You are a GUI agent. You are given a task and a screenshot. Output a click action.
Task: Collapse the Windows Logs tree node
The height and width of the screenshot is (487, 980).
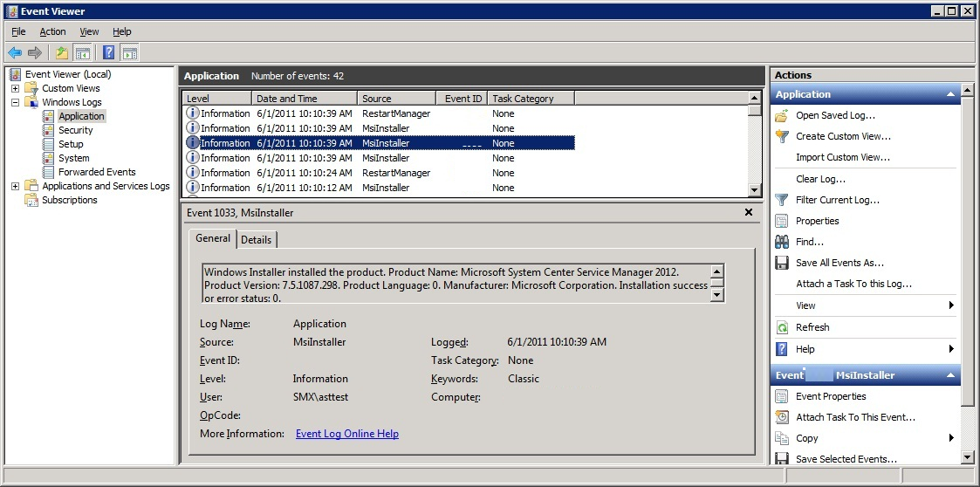(x=15, y=102)
